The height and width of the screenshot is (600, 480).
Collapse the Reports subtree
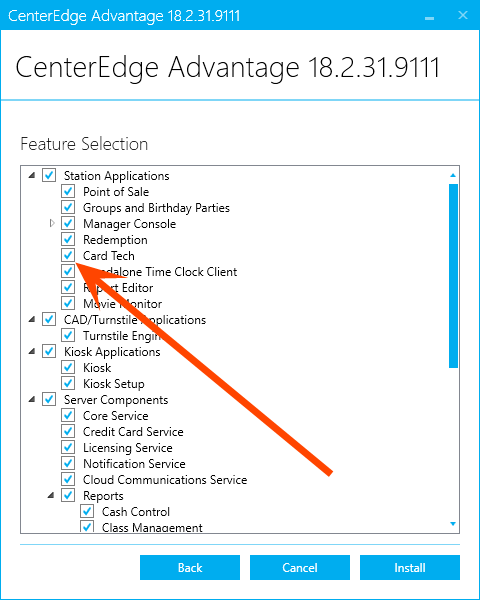point(51,496)
